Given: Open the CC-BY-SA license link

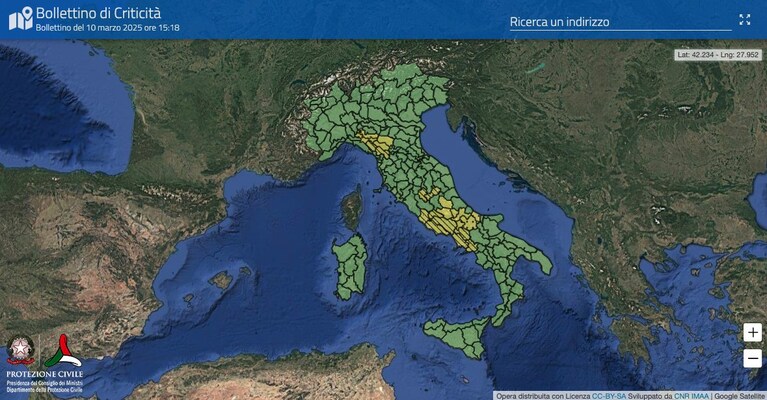Looking at the screenshot, I should (x=609, y=396).
